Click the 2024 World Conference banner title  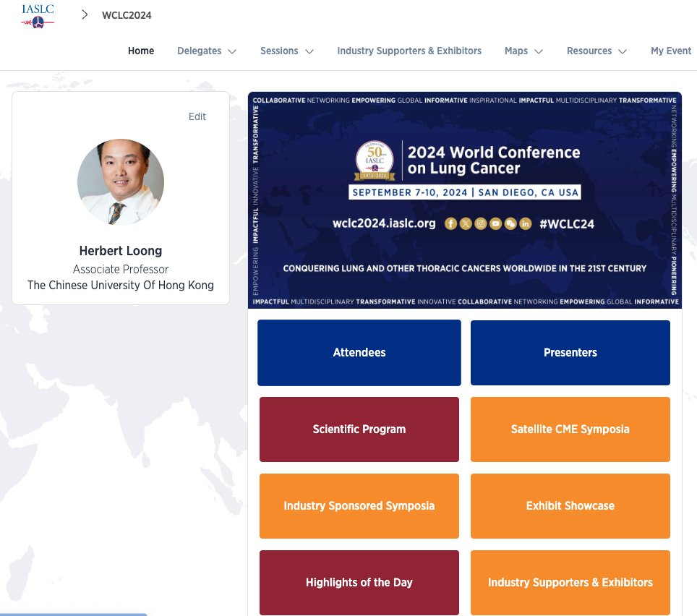click(494, 160)
